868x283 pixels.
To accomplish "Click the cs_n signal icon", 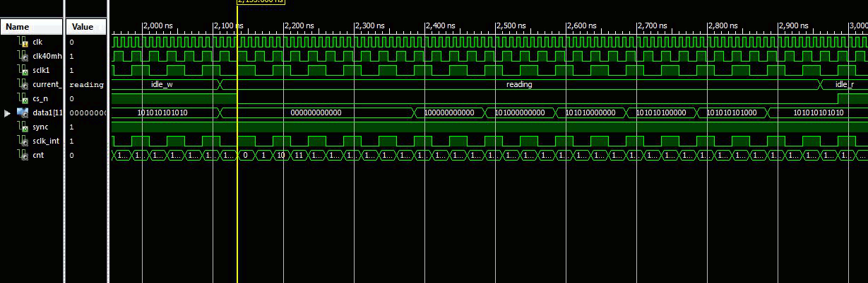I will [x=23, y=99].
